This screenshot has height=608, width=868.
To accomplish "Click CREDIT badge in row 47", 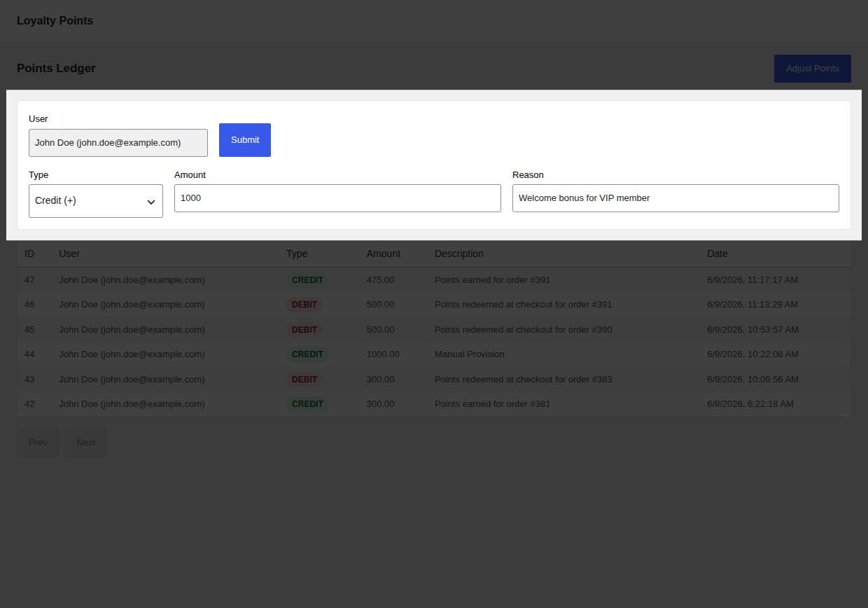I will [x=307, y=280].
